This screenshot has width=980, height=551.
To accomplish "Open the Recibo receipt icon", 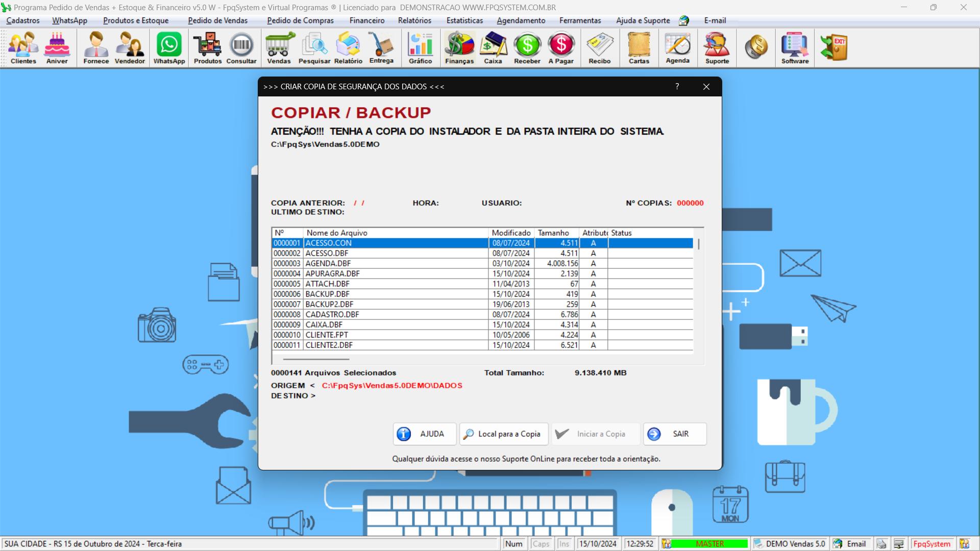I will pos(600,48).
